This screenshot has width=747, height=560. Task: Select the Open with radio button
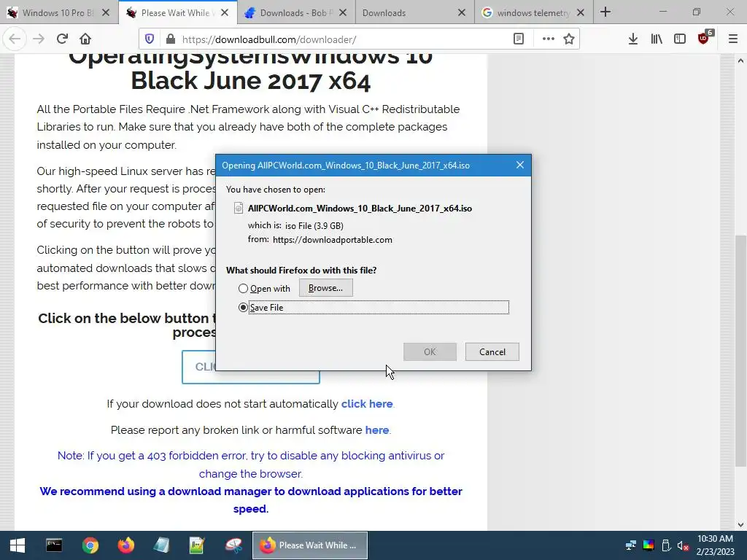pyautogui.click(x=243, y=289)
